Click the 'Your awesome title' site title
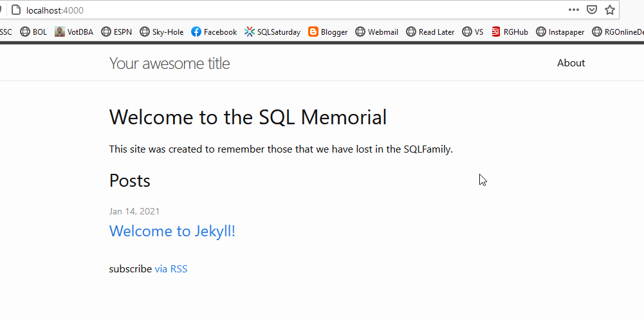This screenshot has height=320, width=644. tap(169, 63)
